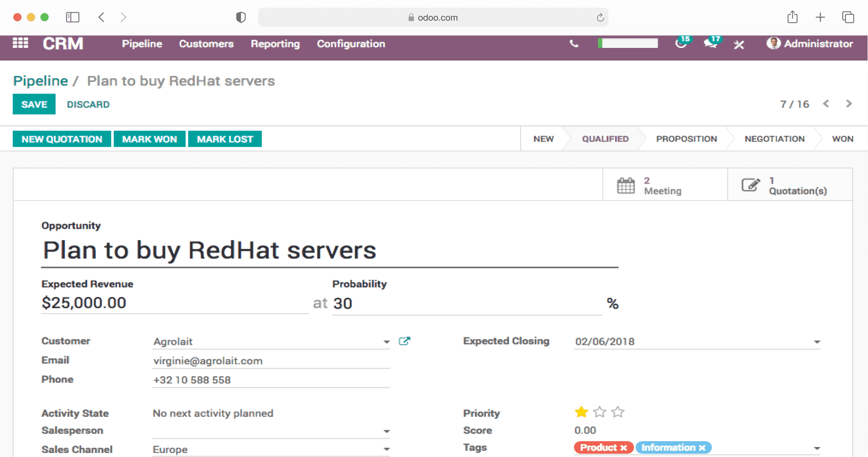
Task: Go forward in browser history
Action: click(123, 17)
